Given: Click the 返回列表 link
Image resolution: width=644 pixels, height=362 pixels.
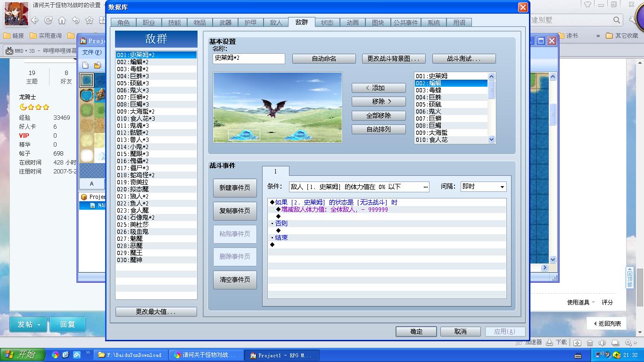Looking at the screenshot, I should click(607, 323).
